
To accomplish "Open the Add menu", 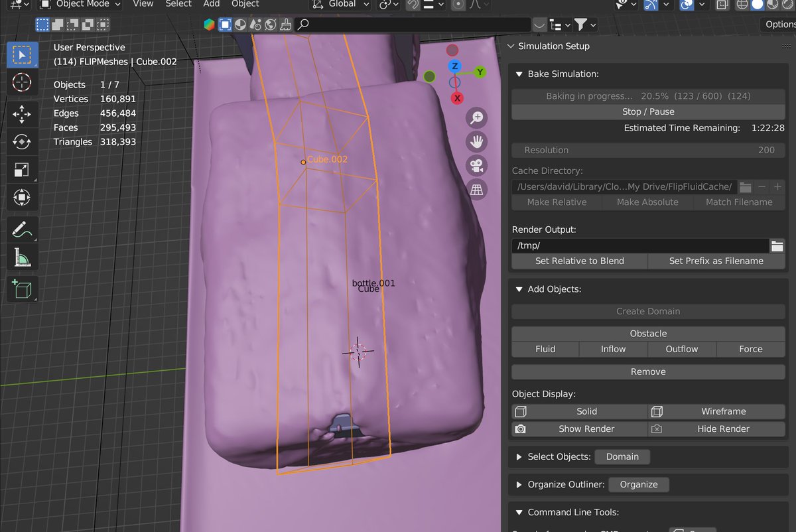I will point(212,4).
